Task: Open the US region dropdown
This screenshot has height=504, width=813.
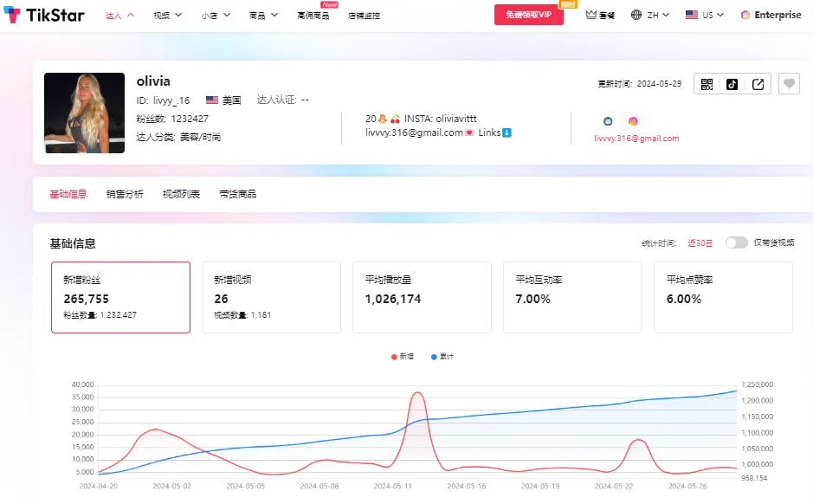Action: click(x=713, y=15)
